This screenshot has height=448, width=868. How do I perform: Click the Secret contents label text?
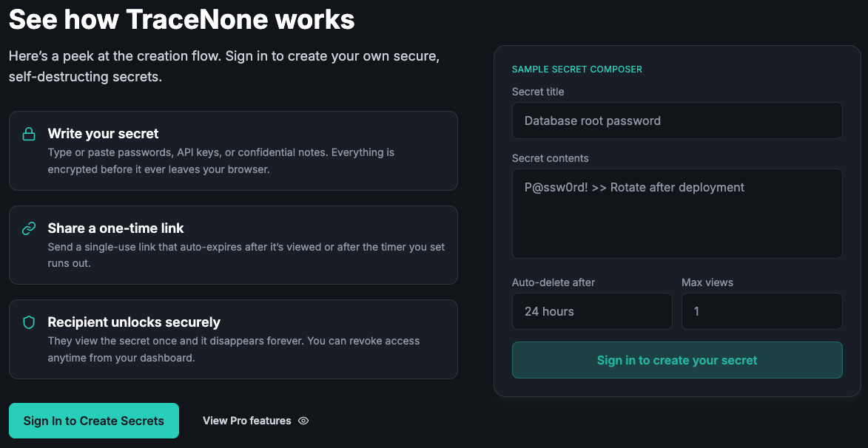pos(551,158)
